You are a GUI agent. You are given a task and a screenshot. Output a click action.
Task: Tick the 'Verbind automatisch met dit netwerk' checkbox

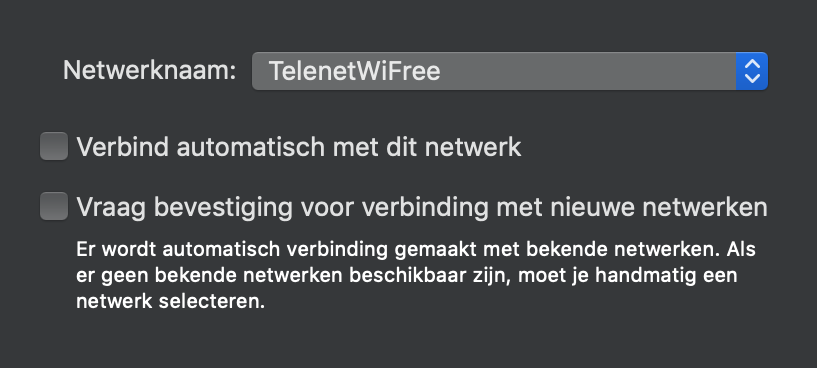(54, 146)
